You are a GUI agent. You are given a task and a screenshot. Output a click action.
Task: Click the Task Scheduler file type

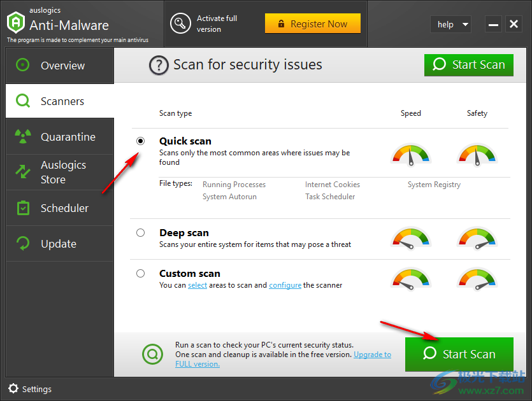coord(330,197)
